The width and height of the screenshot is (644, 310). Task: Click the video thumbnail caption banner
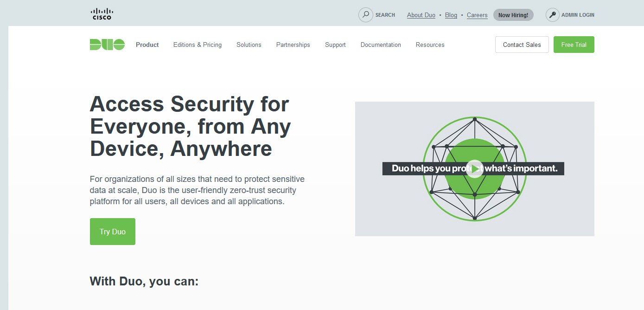point(473,168)
